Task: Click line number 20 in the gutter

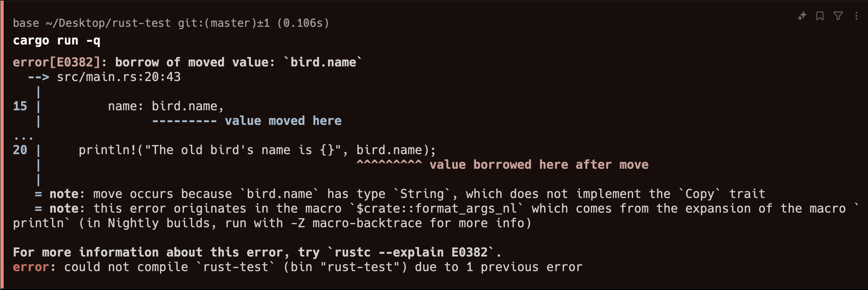Action: point(20,150)
